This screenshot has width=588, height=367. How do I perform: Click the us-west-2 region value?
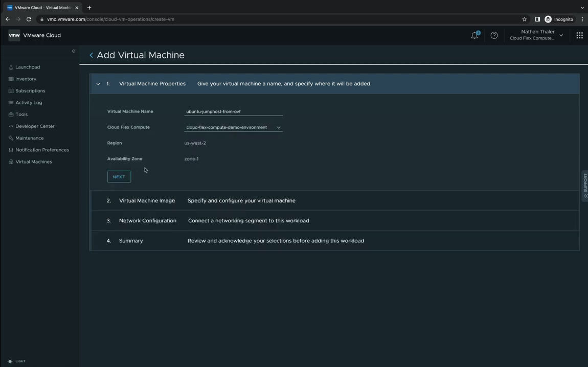click(195, 143)
